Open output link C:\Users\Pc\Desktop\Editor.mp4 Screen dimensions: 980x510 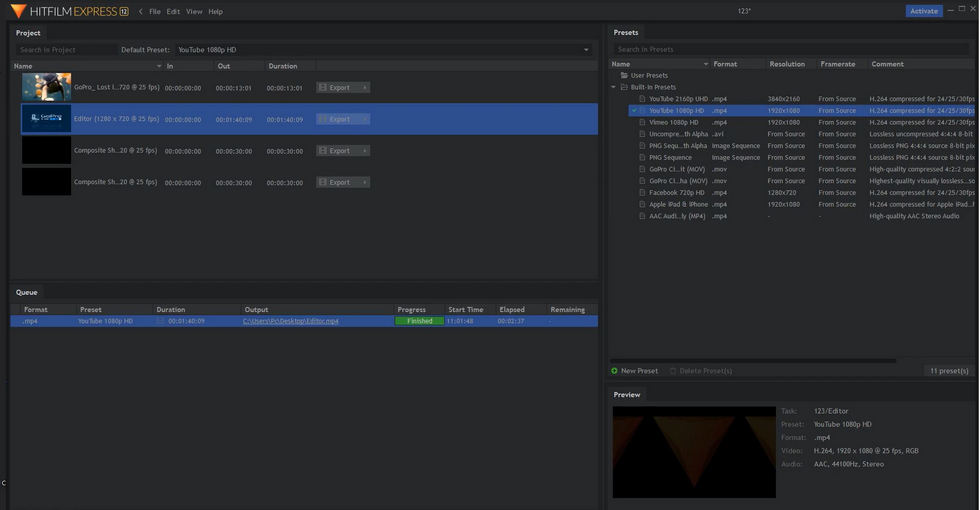pyautogui.click(x=291, y=321)
